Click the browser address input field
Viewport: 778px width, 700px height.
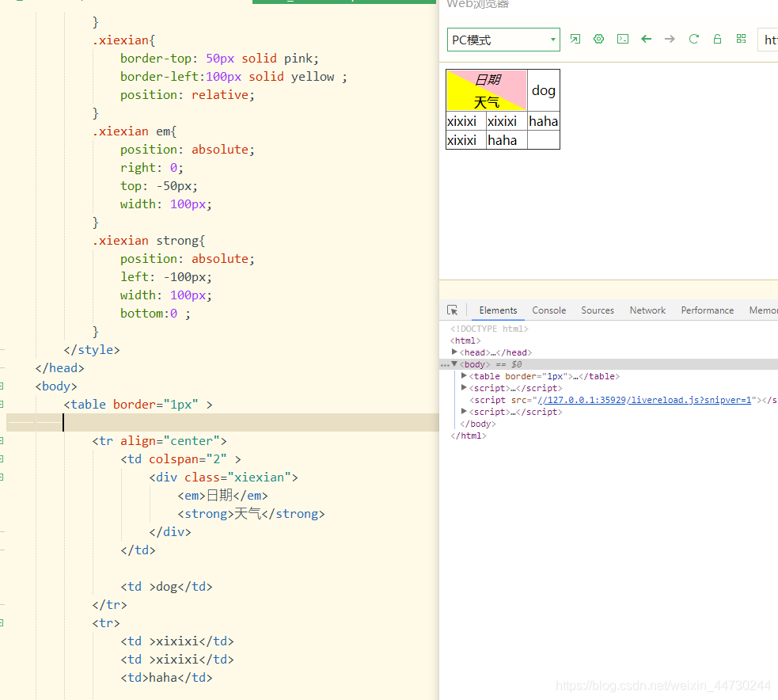click(x=768, y=40)
